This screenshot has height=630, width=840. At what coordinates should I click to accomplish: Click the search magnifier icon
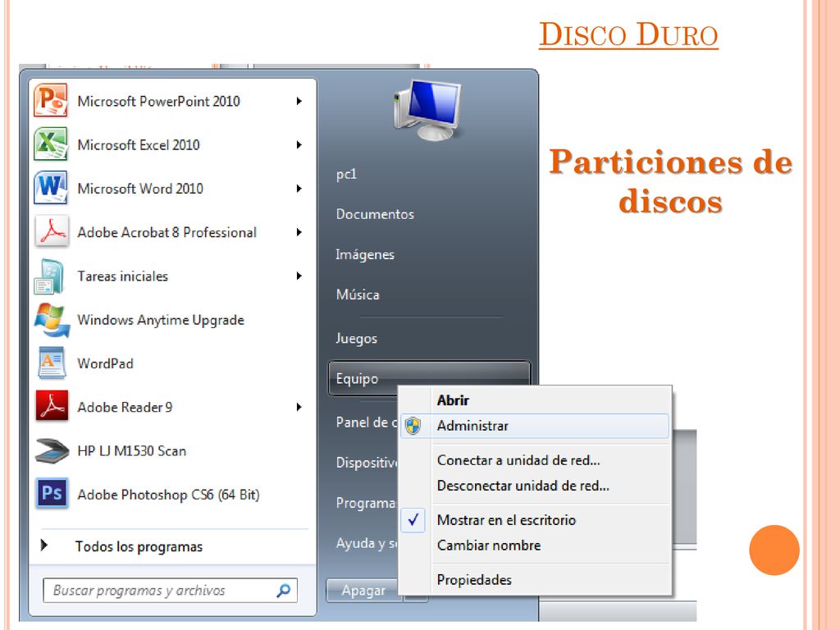pyautogui.click(x=283, y=591)
